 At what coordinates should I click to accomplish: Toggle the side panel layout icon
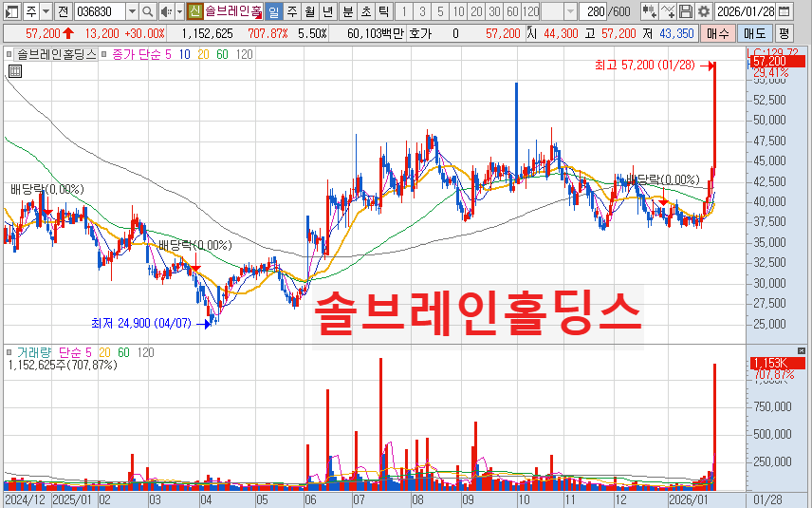(x=11, y=11)
